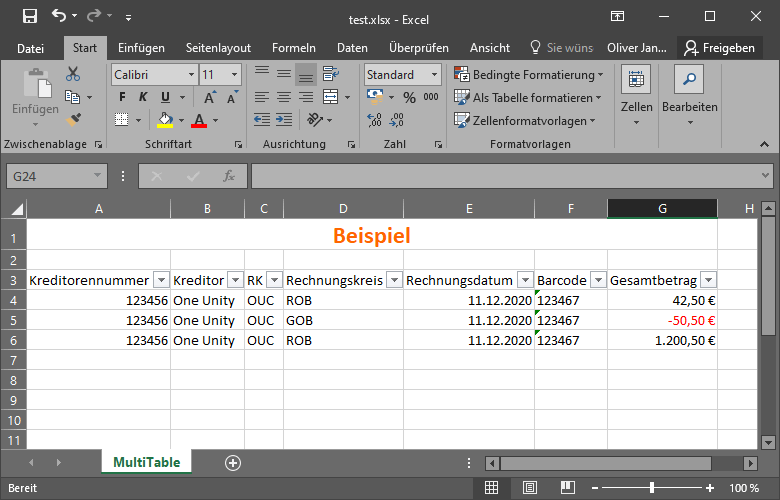Click accounting number format icon

(x=375, y=97)
